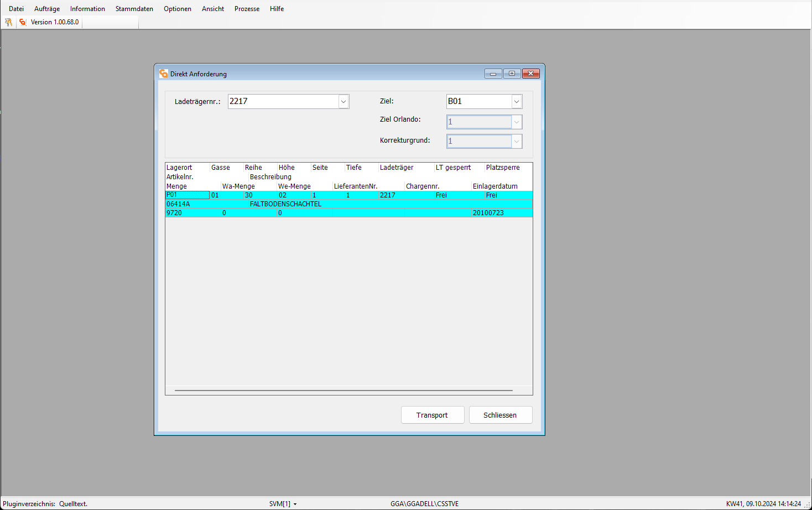
Task: Focus the Ziel field showing B01
Action: tap(479, 101)
